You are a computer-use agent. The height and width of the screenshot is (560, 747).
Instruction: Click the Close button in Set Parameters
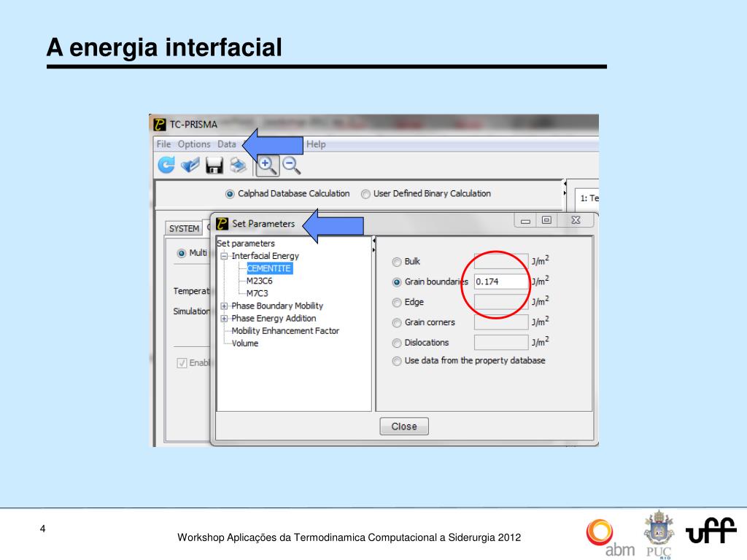(x=404, y=426)
